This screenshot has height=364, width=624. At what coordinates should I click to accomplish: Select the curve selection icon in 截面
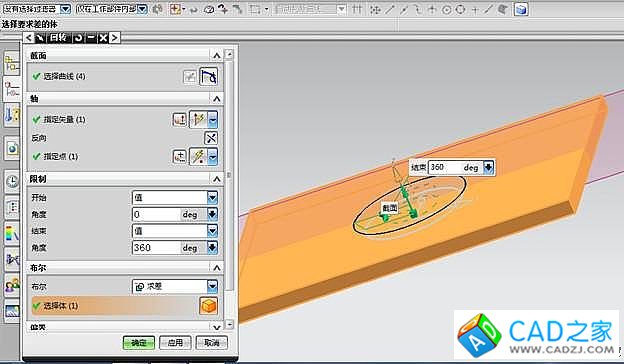(x=209, y=76)
